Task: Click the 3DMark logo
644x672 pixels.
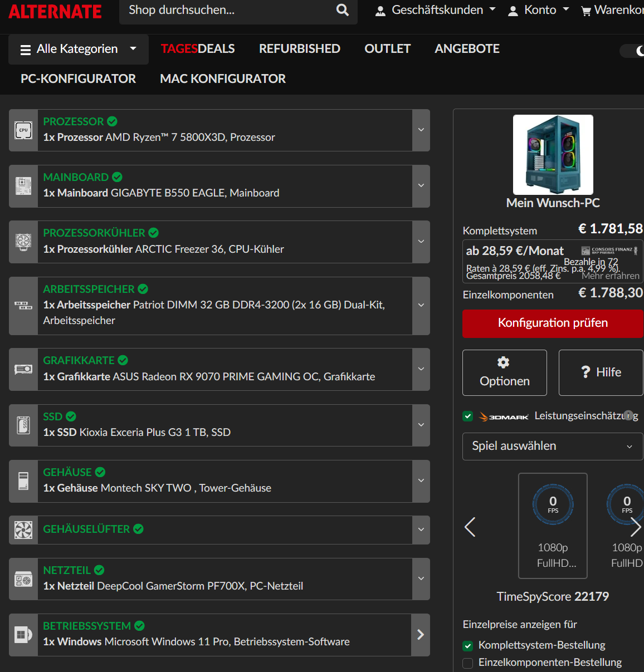Action: coord(504,416)
